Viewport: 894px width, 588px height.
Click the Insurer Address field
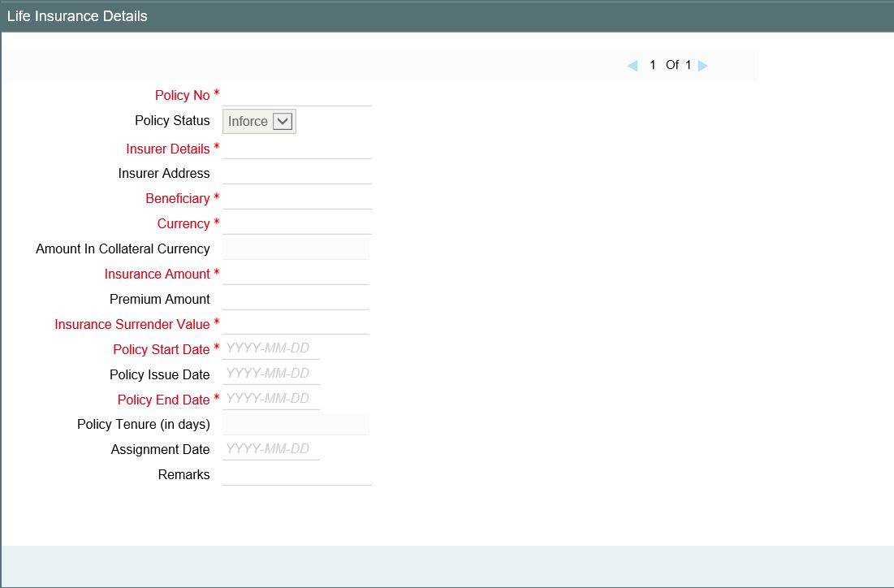coord(297,173)
